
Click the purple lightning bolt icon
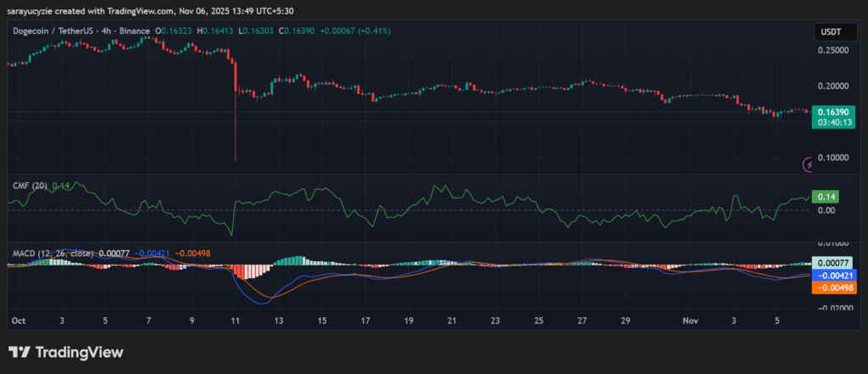pyautogui.click(x=809, y=164)
